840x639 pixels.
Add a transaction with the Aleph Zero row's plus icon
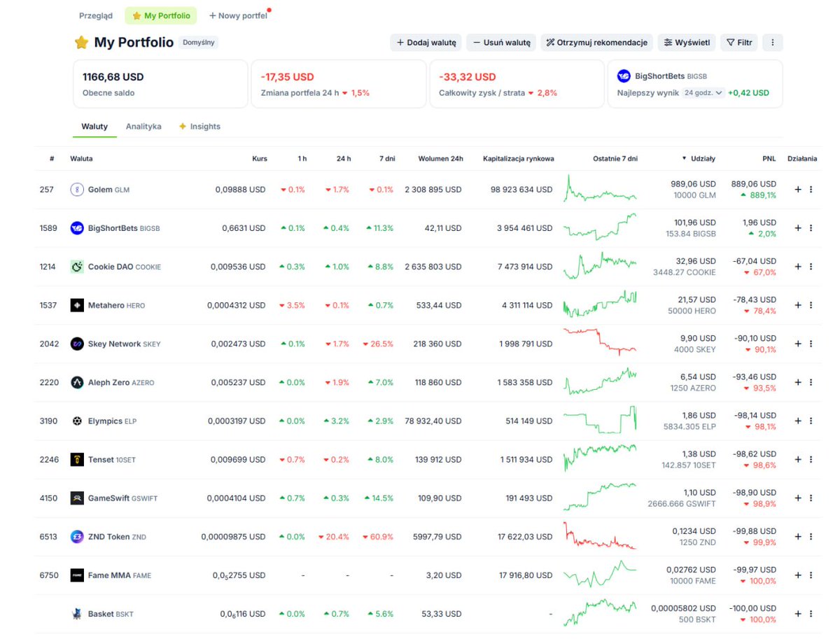coord(798,383)
